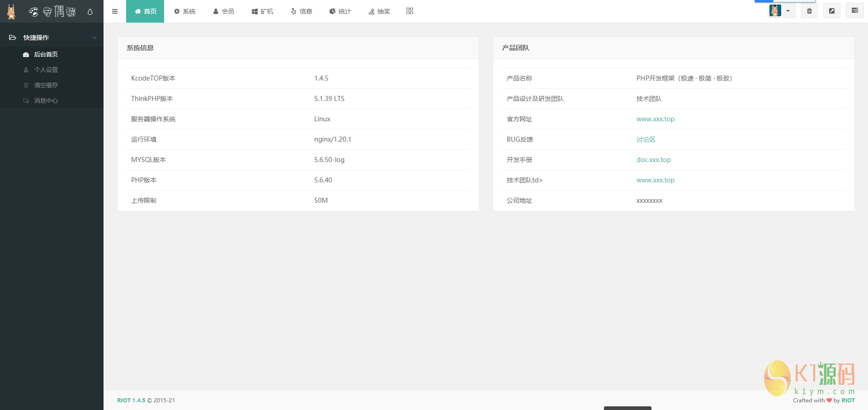Click the ThinkPHP版本 label
868x410 pixels.
[x=152, y=99]
